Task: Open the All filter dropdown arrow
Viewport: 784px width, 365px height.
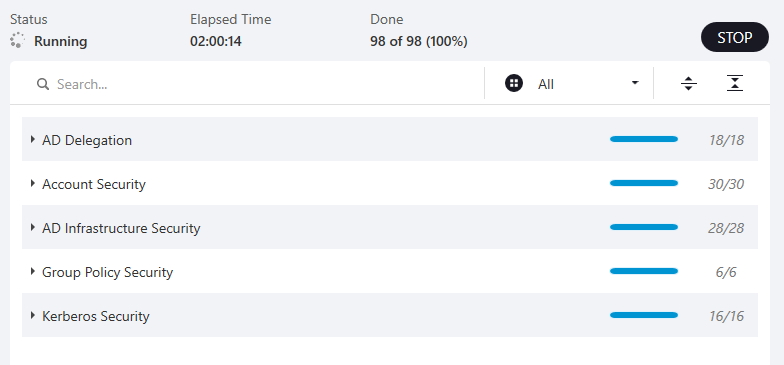Action: (635, 83)
